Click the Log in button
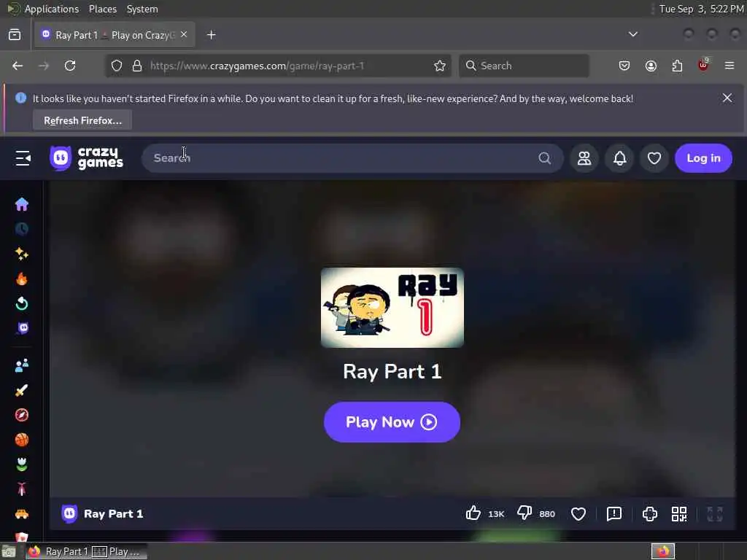The image size is (747, 560). [x=703, y=158]
